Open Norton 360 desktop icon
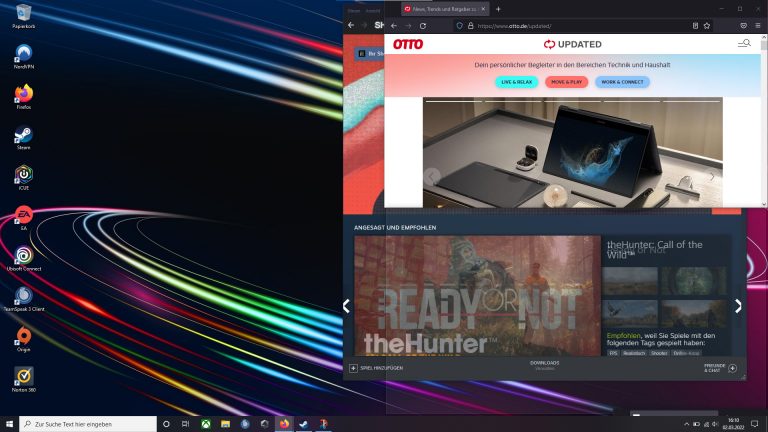The width and height of the screenshot is (768, 432). click(23, 378)
